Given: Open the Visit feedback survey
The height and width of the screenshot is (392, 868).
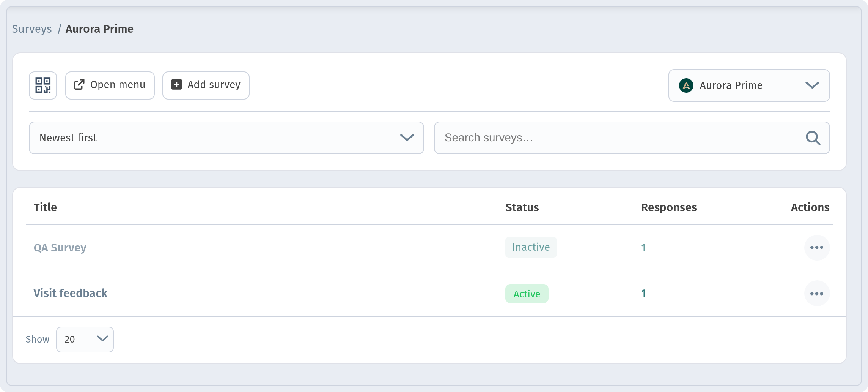Looking at the screenshot, I should (71, 293).
